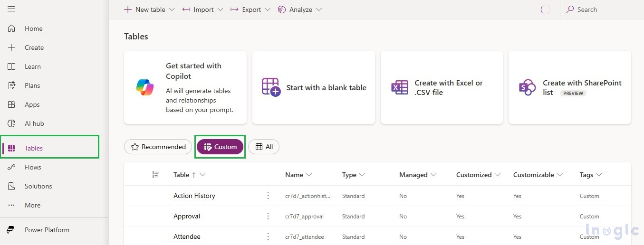Choose Create with SharePoint list

pos(570,87)
